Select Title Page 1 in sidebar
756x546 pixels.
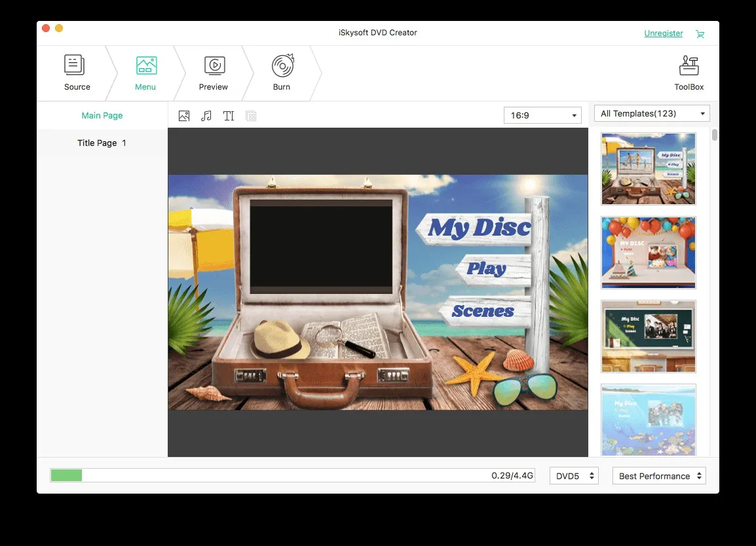(x=102, y=143)
